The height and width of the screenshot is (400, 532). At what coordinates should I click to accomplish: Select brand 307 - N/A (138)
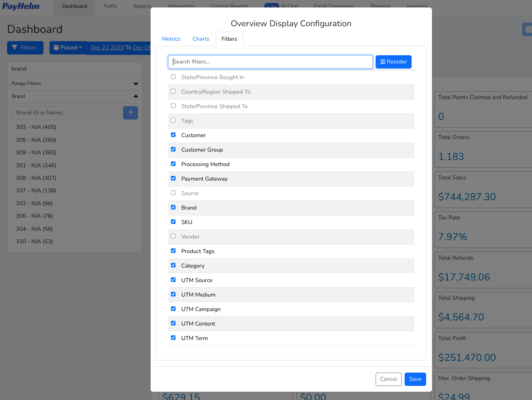36,190
